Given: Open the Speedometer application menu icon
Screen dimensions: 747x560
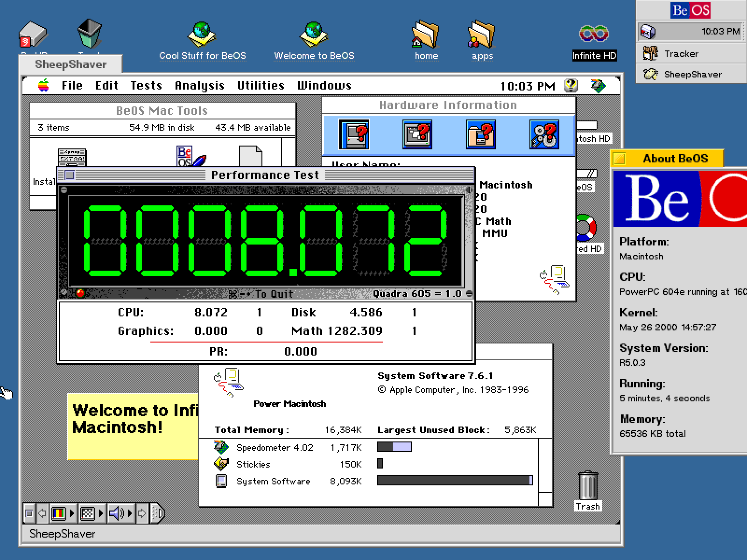Looking at the screenshot, I should [598, 86].
